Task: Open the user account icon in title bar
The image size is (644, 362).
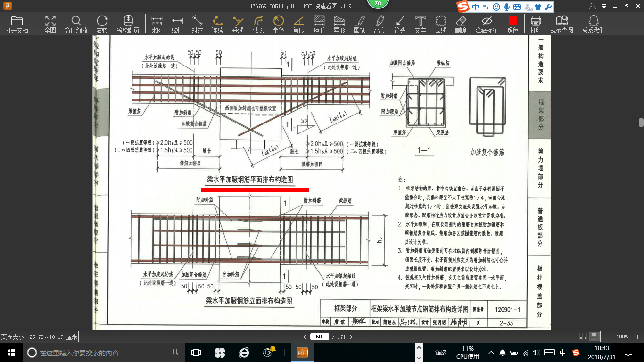Action: click(x=593, y=6)
